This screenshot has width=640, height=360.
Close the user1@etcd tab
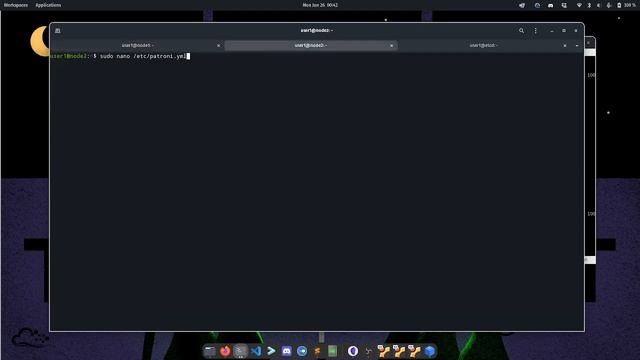click(x=565, y=46)
